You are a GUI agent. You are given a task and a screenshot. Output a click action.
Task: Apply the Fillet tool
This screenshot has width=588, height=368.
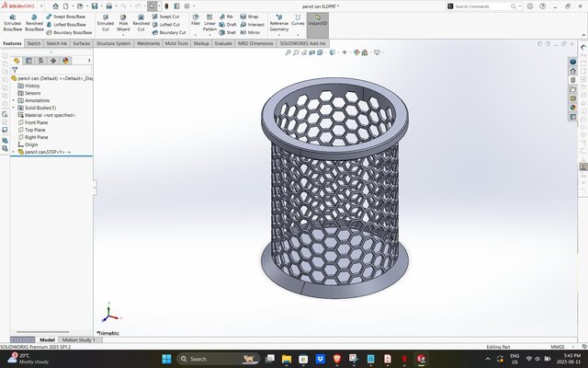click(x=196, y=21)
